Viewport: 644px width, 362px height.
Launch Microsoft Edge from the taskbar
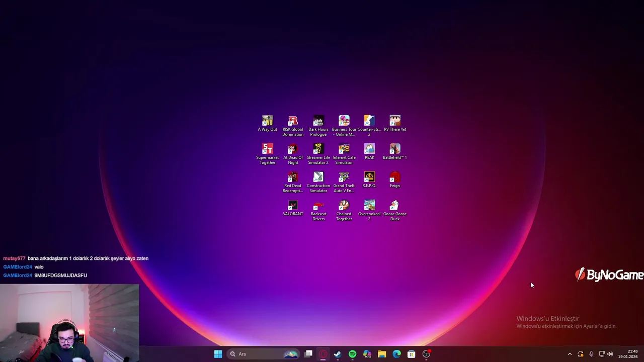pyautogui.click(x=396, y=354)
